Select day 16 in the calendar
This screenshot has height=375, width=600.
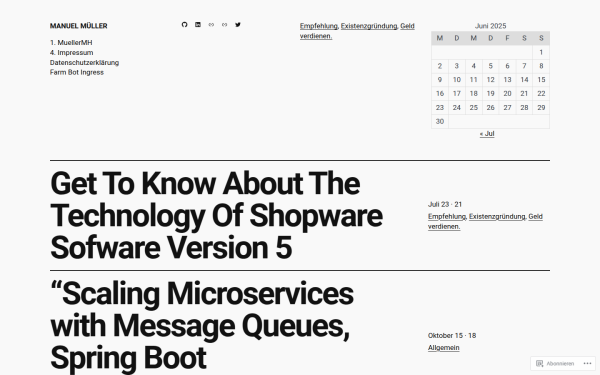click(x=440, y=93)
